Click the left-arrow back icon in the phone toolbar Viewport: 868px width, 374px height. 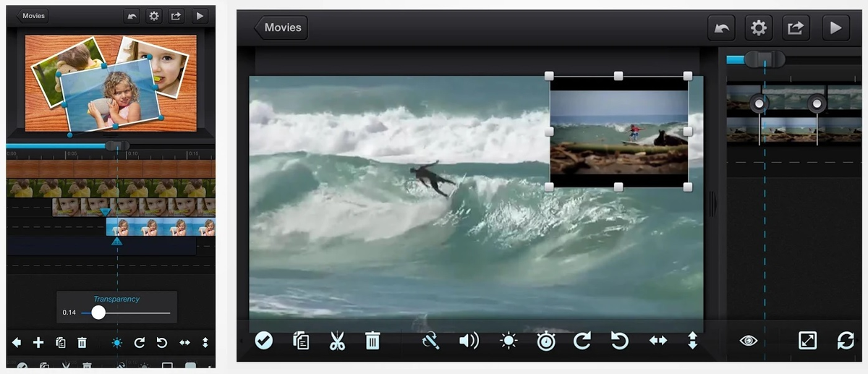pyautogui.click(x=17, y=342)
